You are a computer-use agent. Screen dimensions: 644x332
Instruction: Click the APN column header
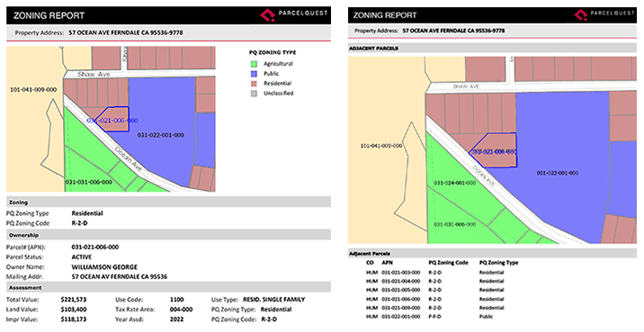[x=388, y=263]
